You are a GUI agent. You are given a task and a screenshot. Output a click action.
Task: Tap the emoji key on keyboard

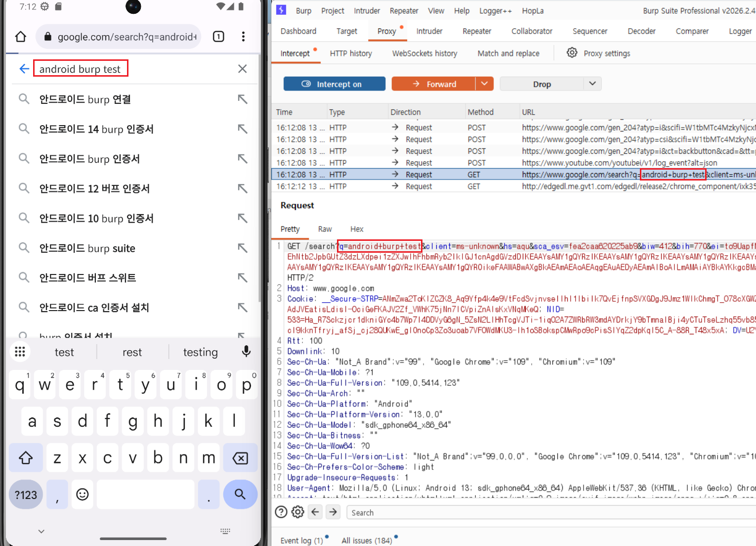tap(83, 494)
